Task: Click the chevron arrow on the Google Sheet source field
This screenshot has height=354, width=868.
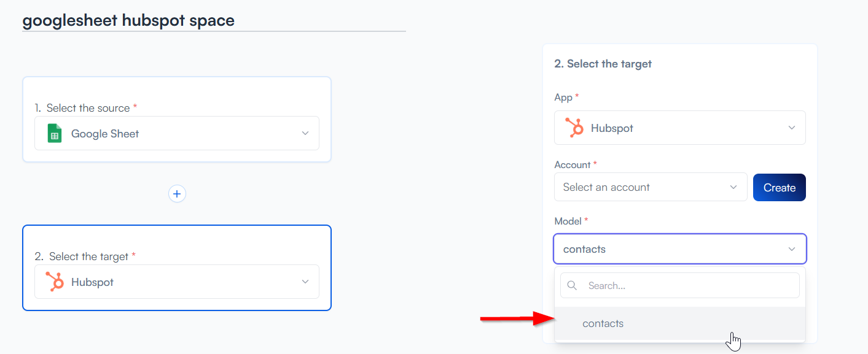Action: tap(305, 134)
